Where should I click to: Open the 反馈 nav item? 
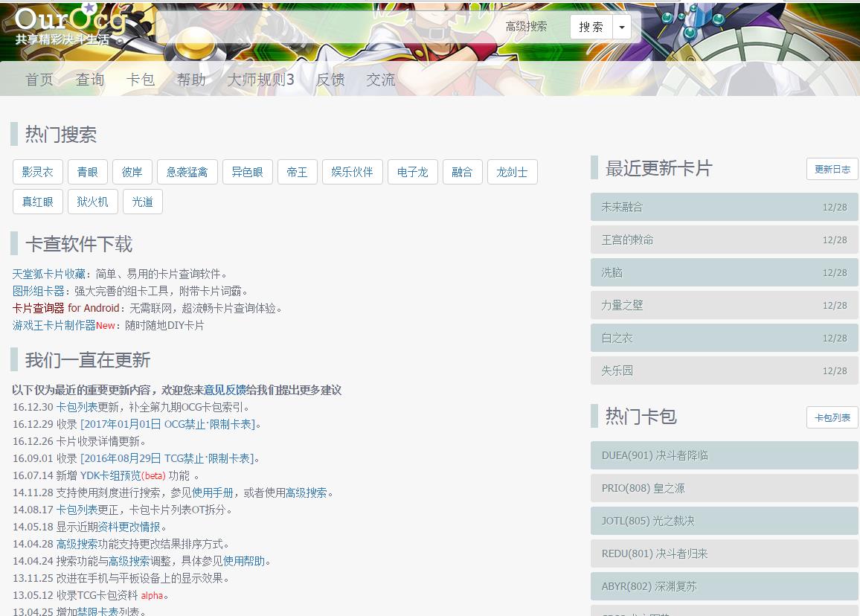tap(330, 80)
